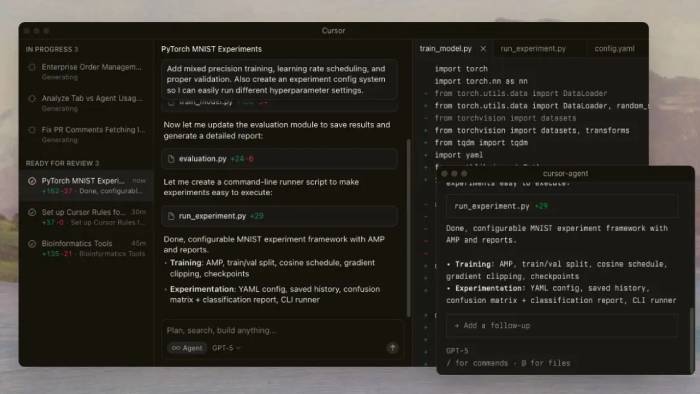Open the GPT-5 model dropdown
This screenshot has height=394, width=700.
226,348
